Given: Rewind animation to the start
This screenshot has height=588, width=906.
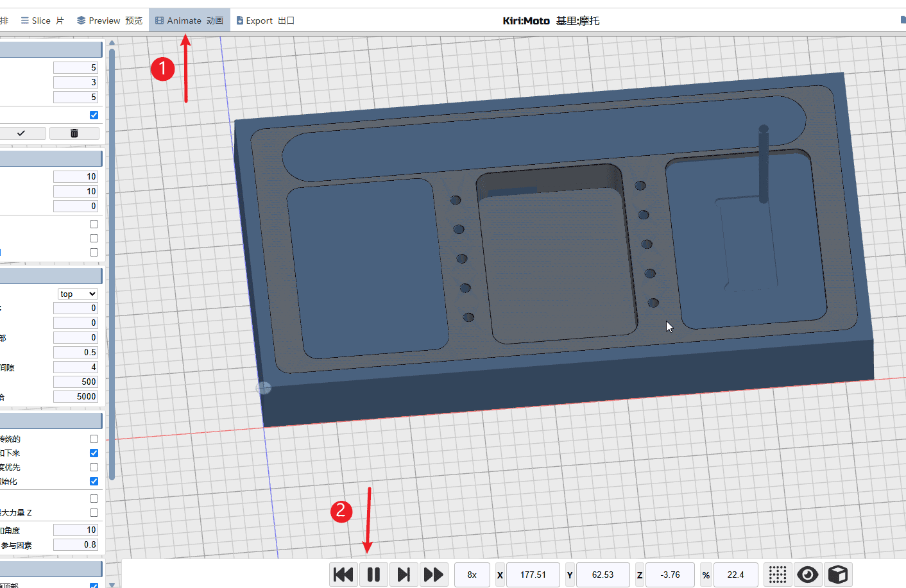Looking at the screenshot, I should pyautogui.click(x=343, y=575).
